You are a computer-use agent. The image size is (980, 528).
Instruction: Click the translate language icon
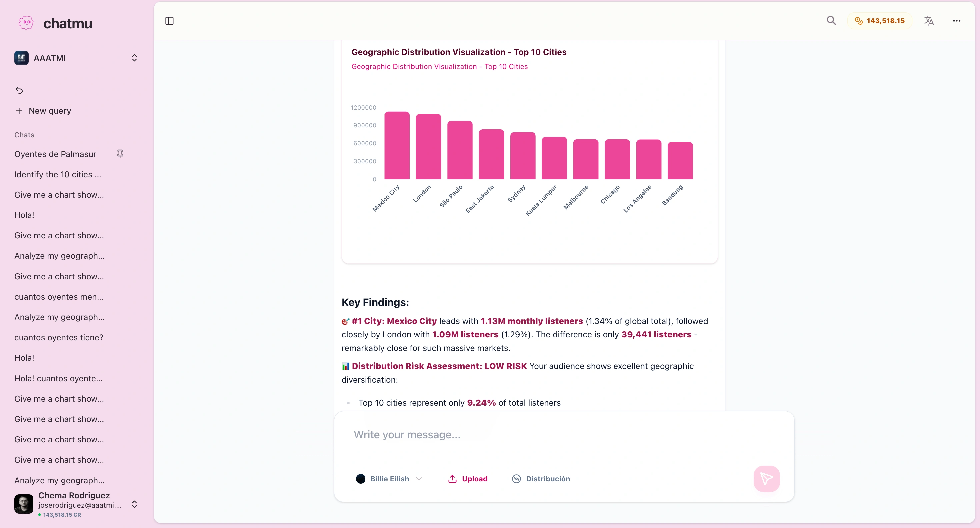[929, 21]
